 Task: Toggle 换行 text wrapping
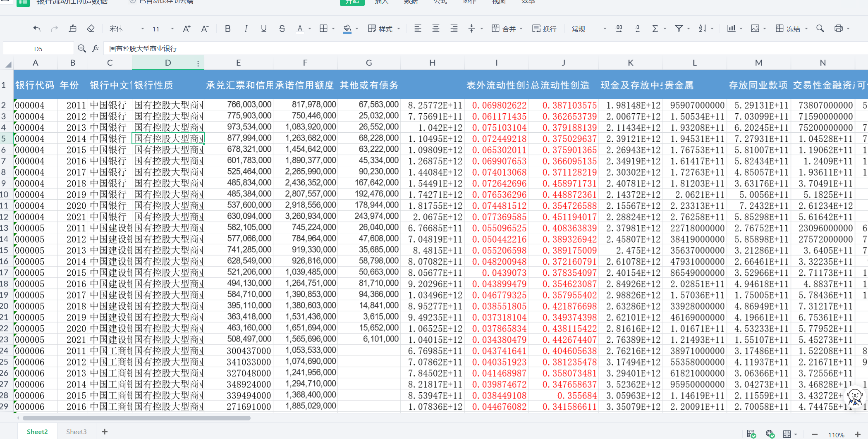(x=544, y=29)
